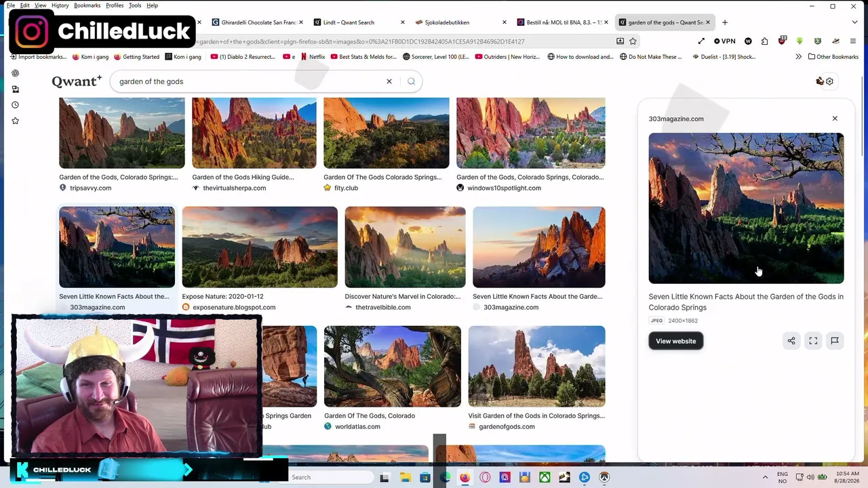Image resolution: width=868 pixels, height=488 pixels.
Task: Share the previewed image
Action: (791, 341)
